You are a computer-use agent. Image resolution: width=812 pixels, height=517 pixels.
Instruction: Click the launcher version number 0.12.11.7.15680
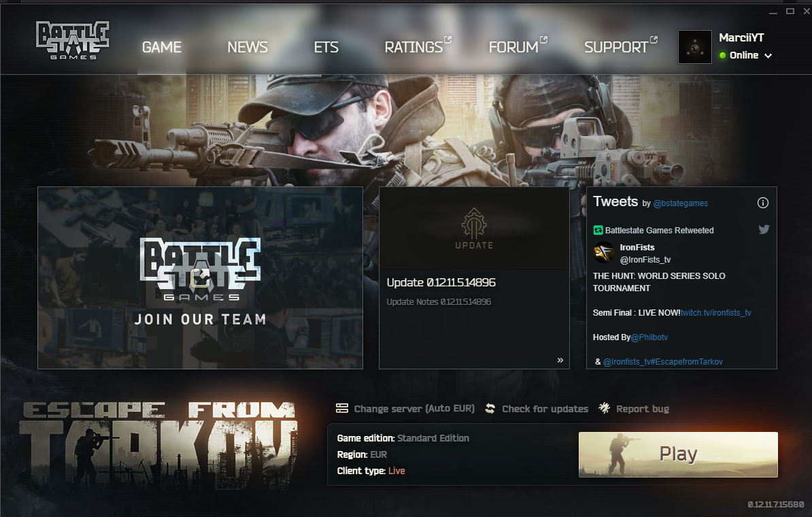click(x=776, y=505)
